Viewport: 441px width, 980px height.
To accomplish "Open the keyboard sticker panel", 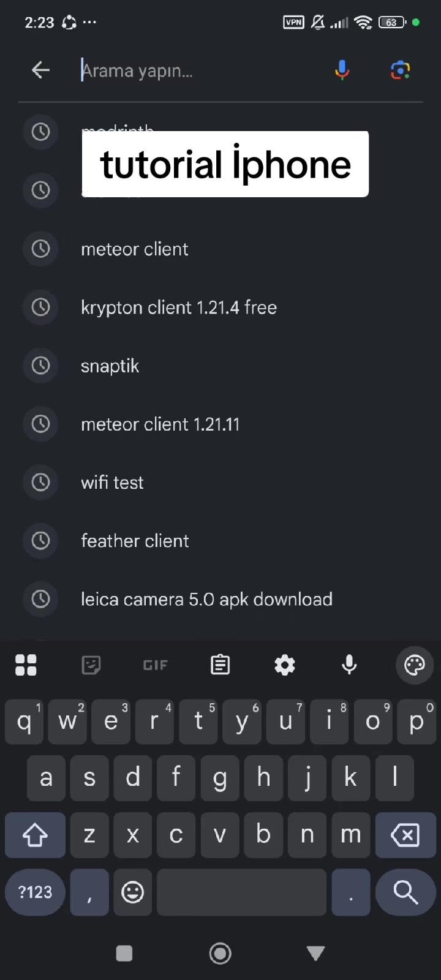I will (91, 665).
